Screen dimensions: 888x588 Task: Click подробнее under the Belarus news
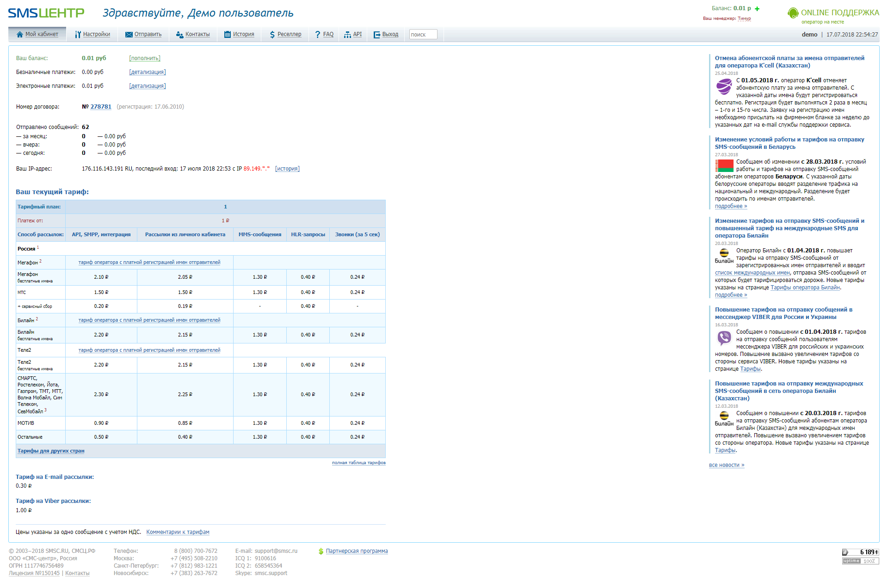(731, 207)
